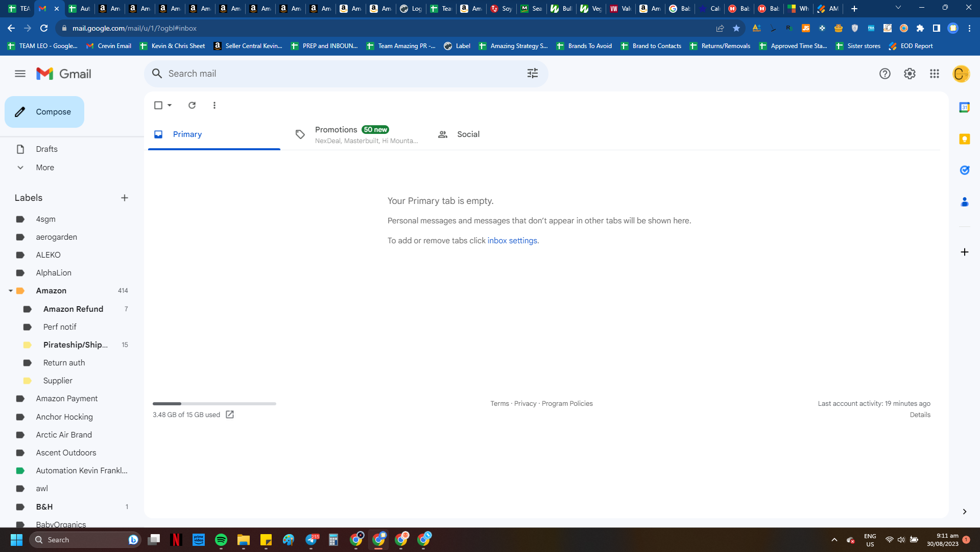Toggle the select all messages checkbox

(x=158, y=105)
